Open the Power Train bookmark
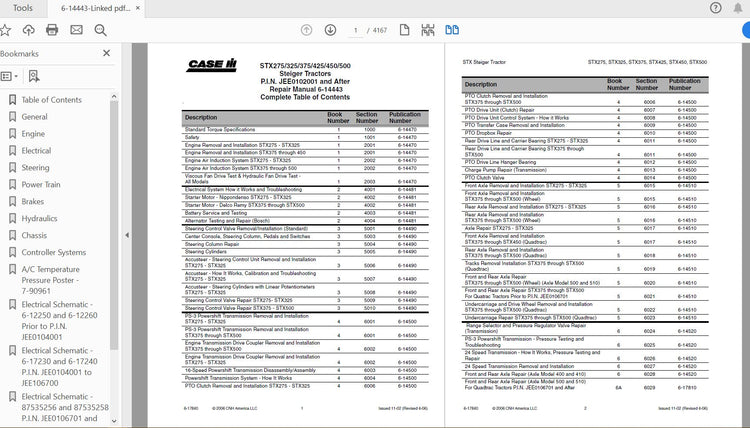The width and height of the screenshot is (750, 428). pyautogui.click(x=41, y=185)
